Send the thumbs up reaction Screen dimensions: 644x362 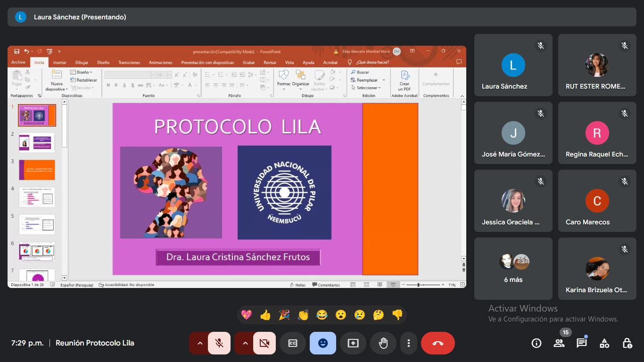pos(265,315)
